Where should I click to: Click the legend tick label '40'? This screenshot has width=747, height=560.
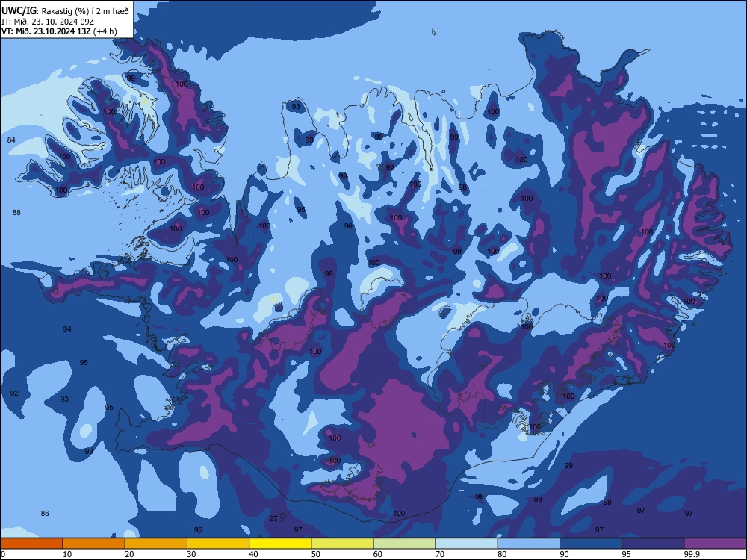click(x=253, y=554)
